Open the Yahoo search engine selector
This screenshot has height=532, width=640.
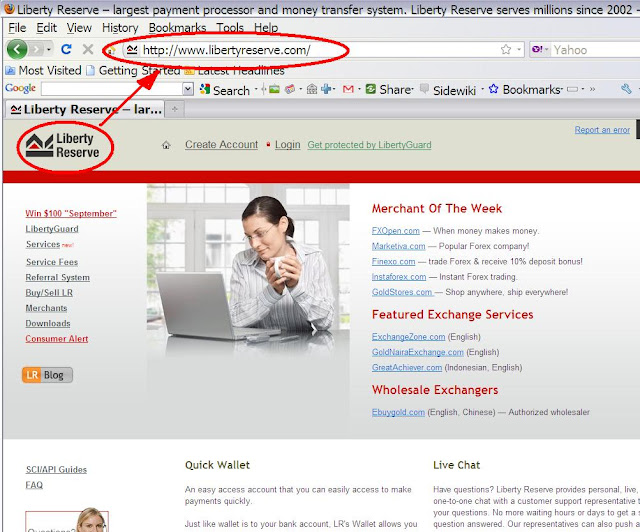click(540, 50)
